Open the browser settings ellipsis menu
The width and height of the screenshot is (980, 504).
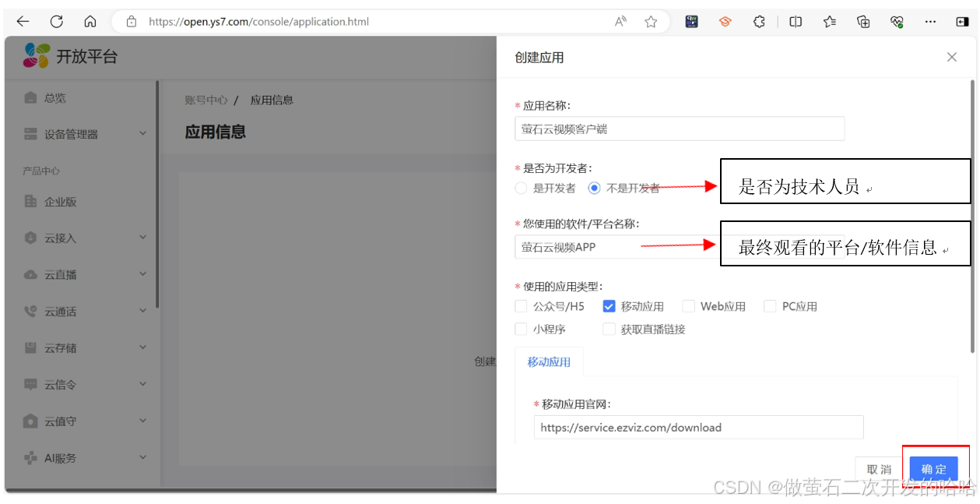click(930, 22)
